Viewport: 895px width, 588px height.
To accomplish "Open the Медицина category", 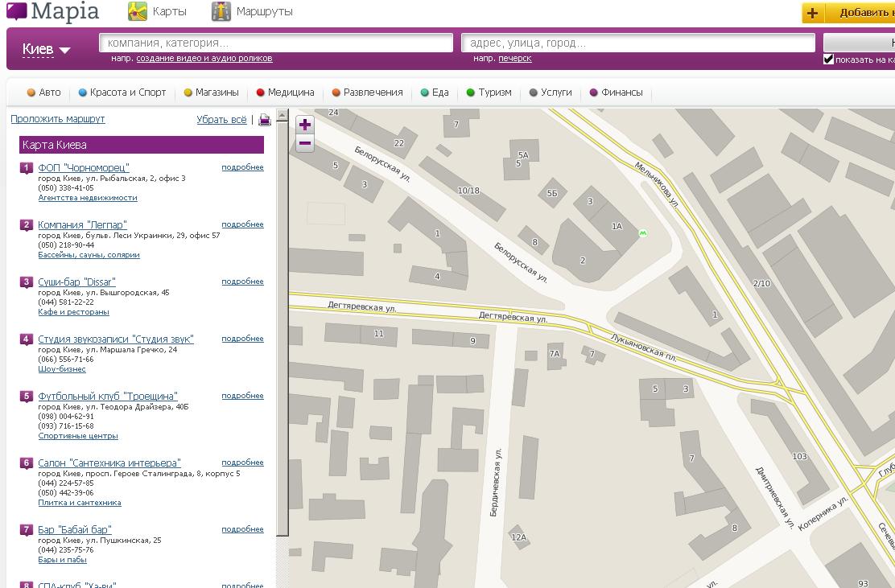I will [x=291, y=93].
